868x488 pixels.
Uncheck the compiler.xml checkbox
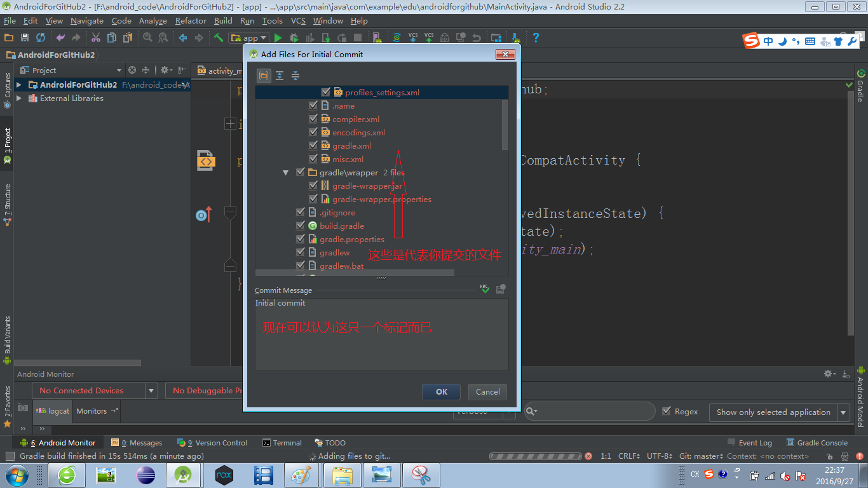[x=313, y=119]
